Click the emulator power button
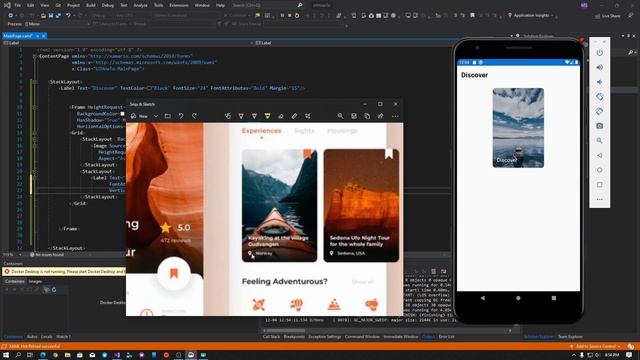 [600, 53]
